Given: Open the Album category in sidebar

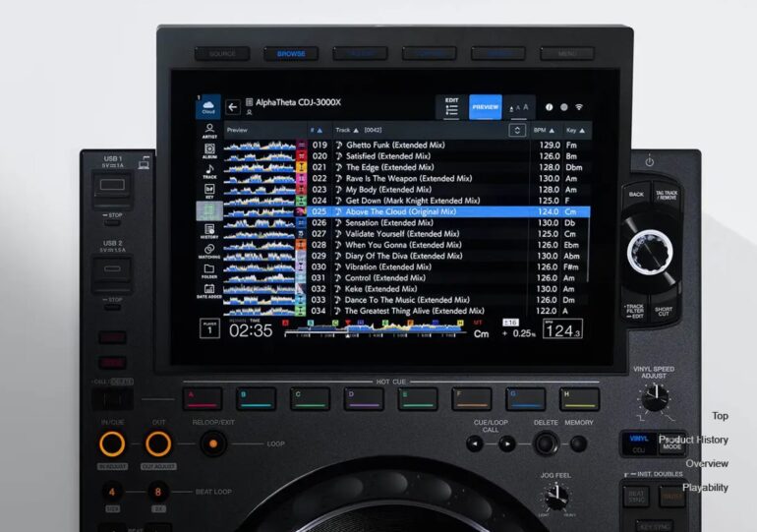Looking at the screenshot, I should (209, 151).
